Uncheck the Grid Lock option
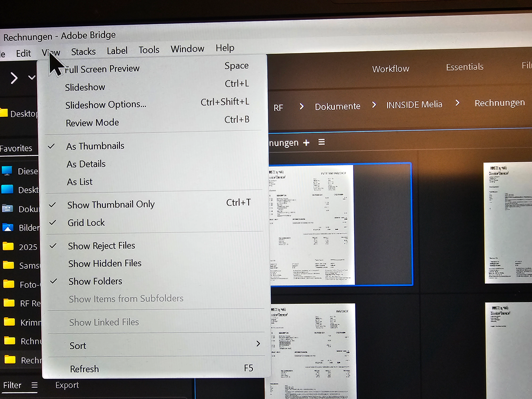 86,223
